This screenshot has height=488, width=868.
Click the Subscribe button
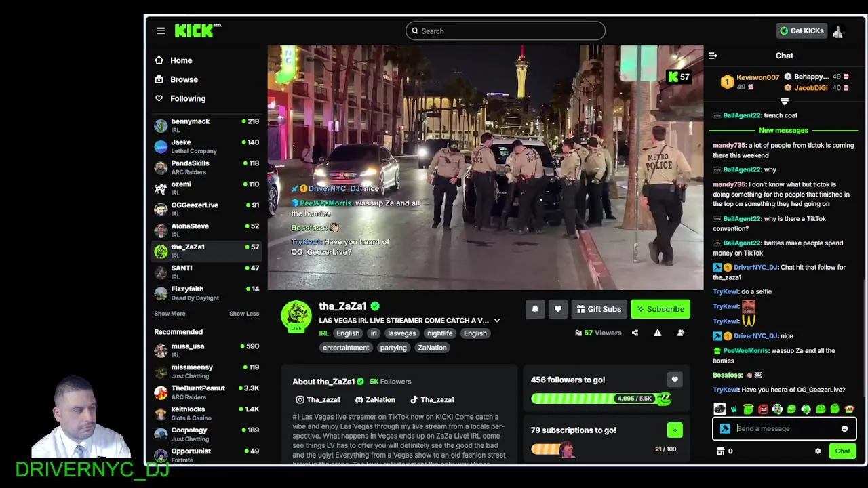pos(660,309)
